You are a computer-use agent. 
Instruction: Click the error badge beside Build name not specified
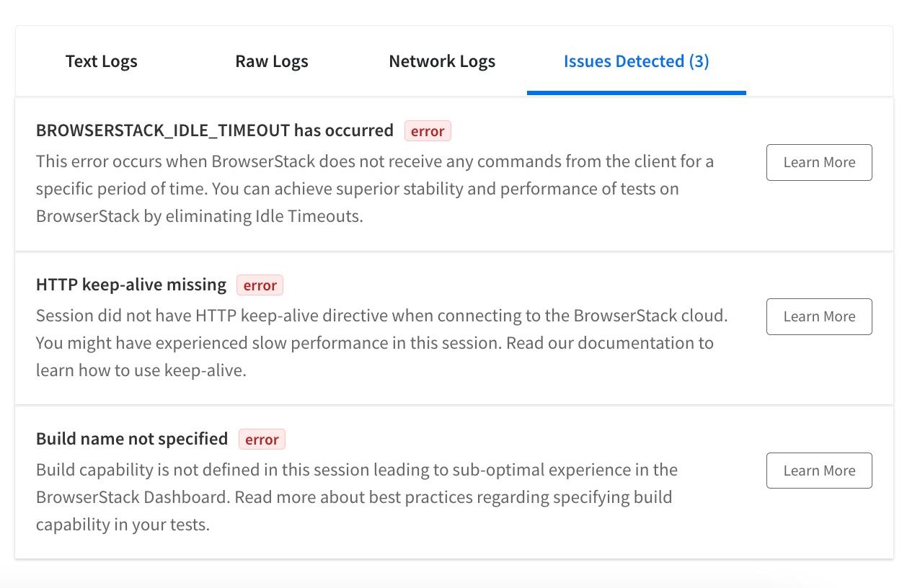click(261, 439)
